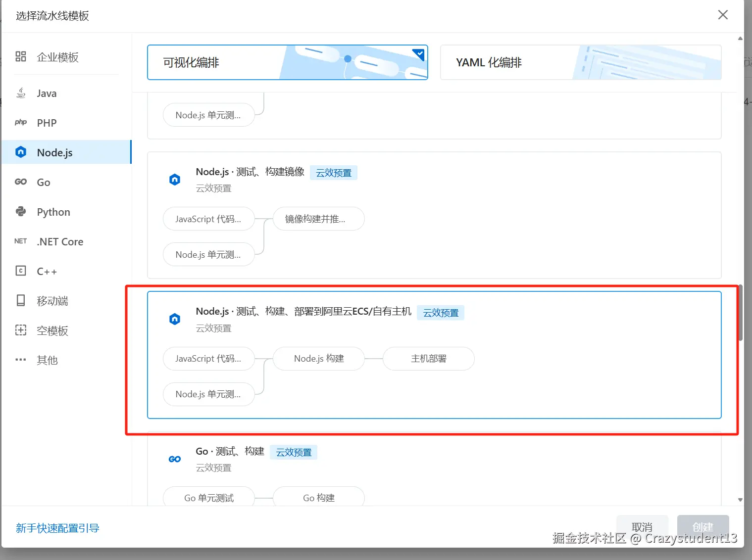Open the 企业模板 category

point(66,57)
